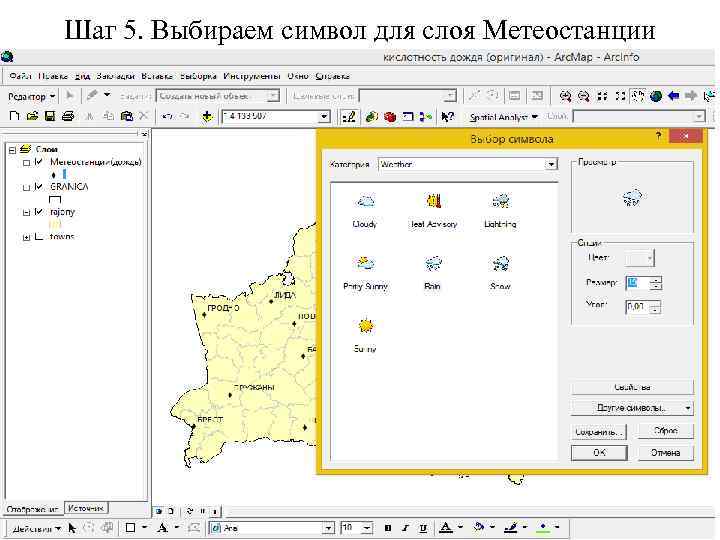This screenshot has height=540, width=720.
Task: Select the Pan hand tool
Action: (x=638, y=96)
